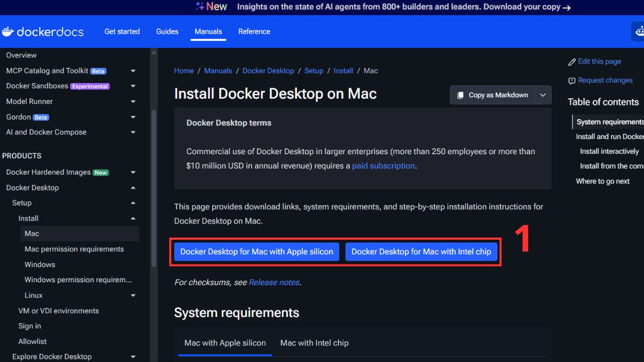Go to Home breadcrumb
The height and width of the screenshot is (362, 644).
(184, 71)
